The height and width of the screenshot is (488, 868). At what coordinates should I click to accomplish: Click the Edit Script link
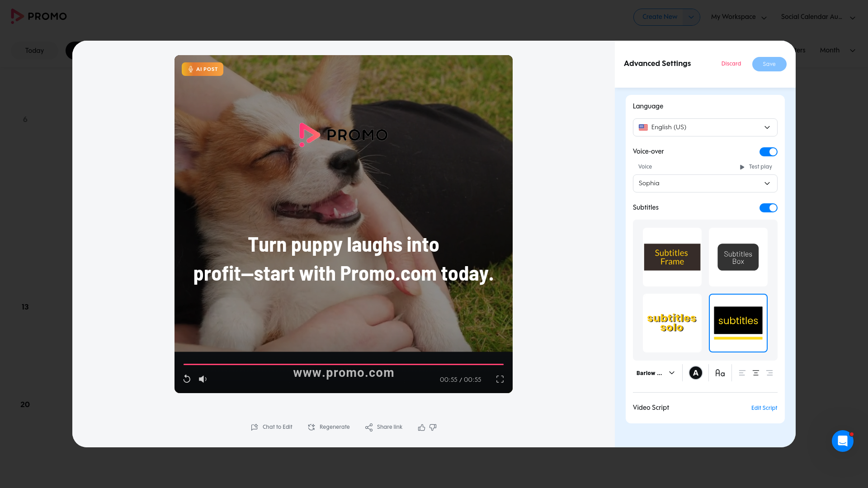coord(764,408)
